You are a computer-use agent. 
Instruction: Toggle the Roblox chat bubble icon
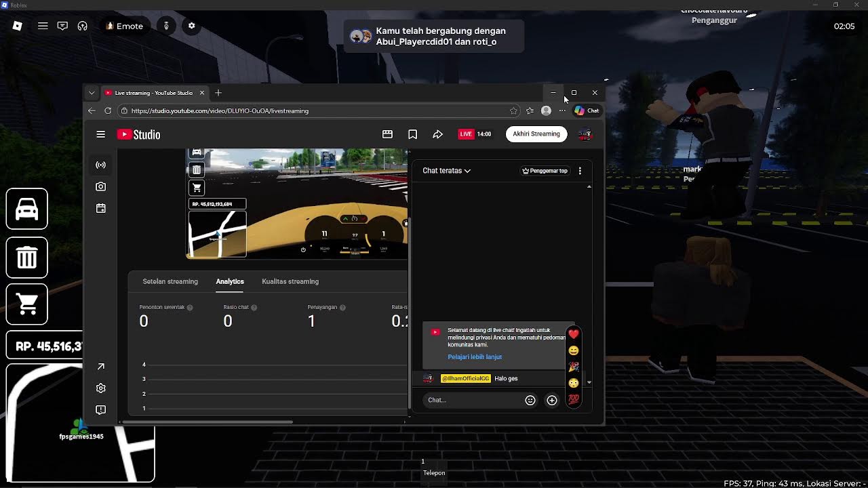point(62,26)
